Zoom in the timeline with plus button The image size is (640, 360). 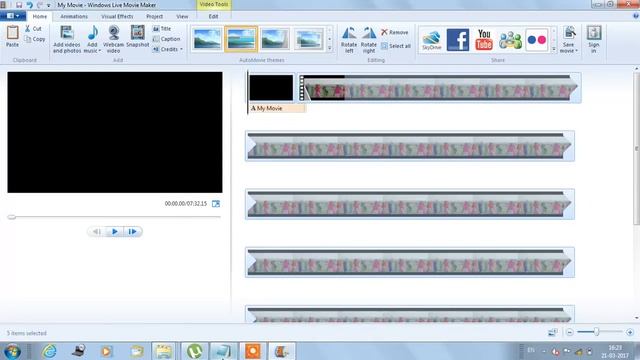coord(630,332)
